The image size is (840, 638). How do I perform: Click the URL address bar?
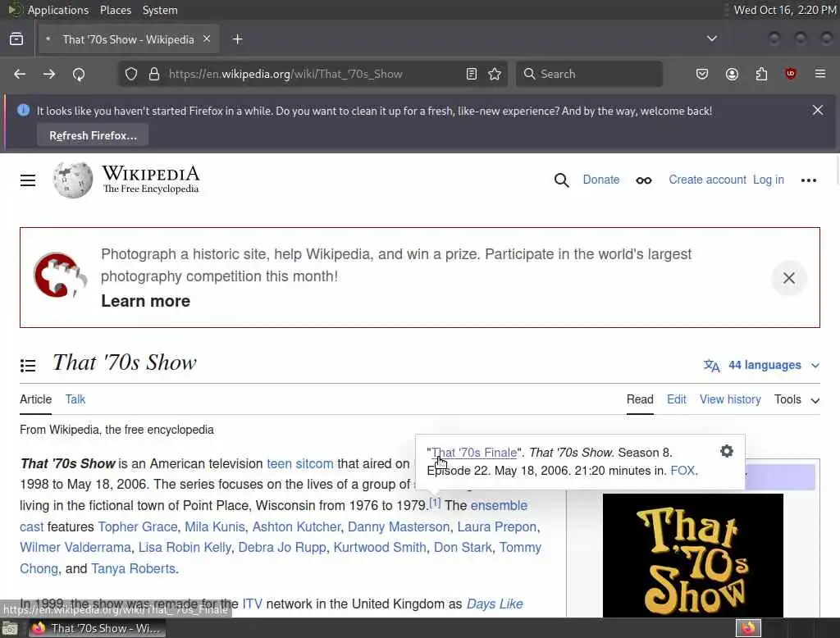pyautogui.click(x=313, y=74)
